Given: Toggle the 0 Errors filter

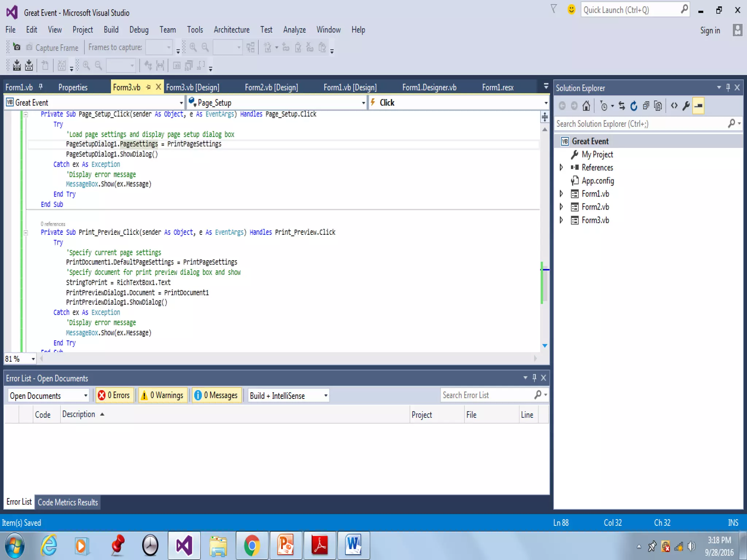Looking at the screenshot, I should 115,395.
